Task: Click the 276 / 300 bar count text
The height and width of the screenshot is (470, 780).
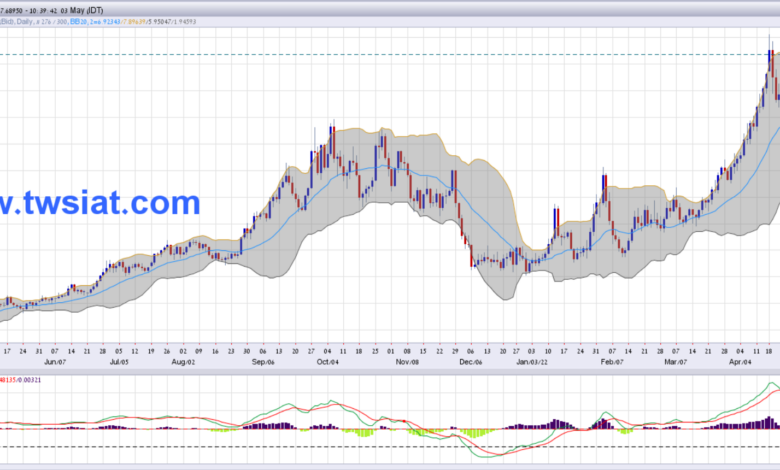Action: coord(54,21)
